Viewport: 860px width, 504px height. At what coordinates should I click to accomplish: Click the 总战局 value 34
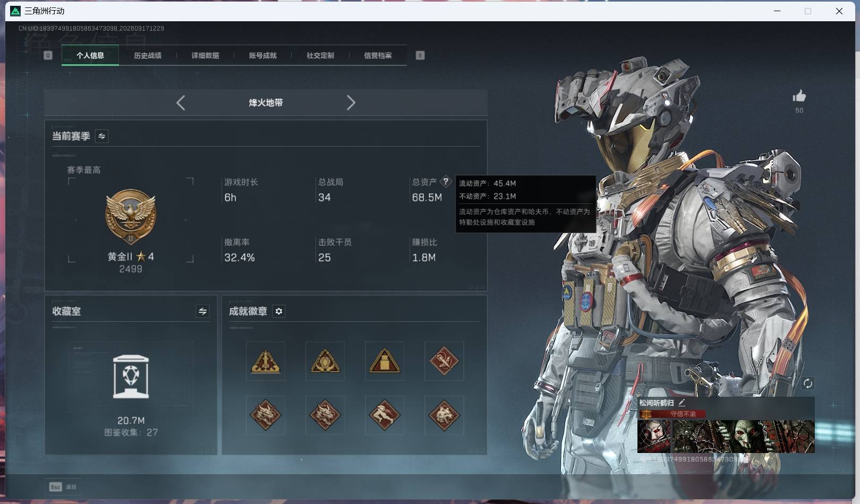[324, 198]
